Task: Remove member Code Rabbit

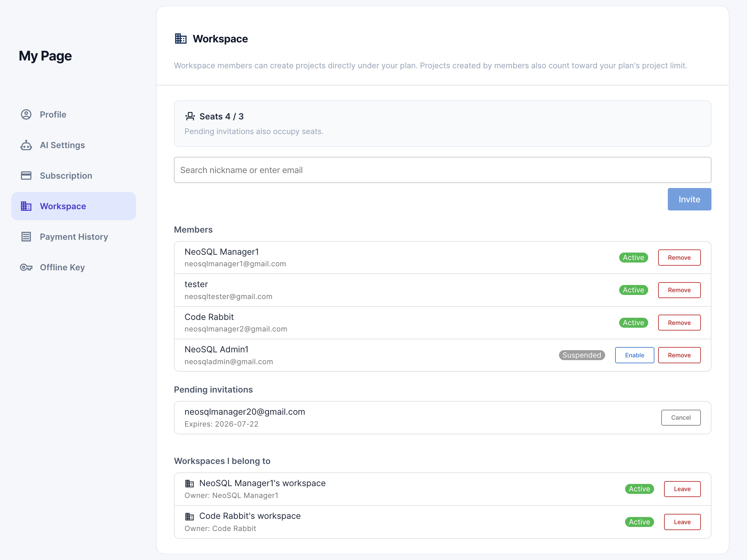Action: point(679,323)
